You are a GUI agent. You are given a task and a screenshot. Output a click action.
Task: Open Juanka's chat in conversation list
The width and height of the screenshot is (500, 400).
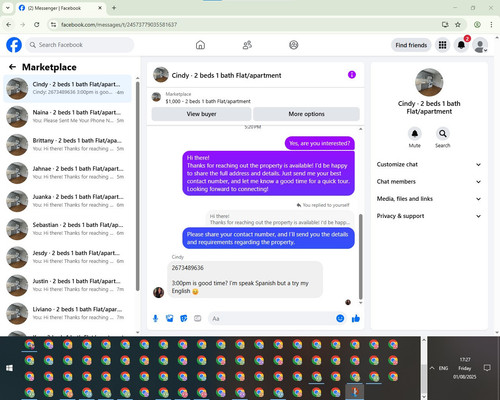tap(68, 201)
